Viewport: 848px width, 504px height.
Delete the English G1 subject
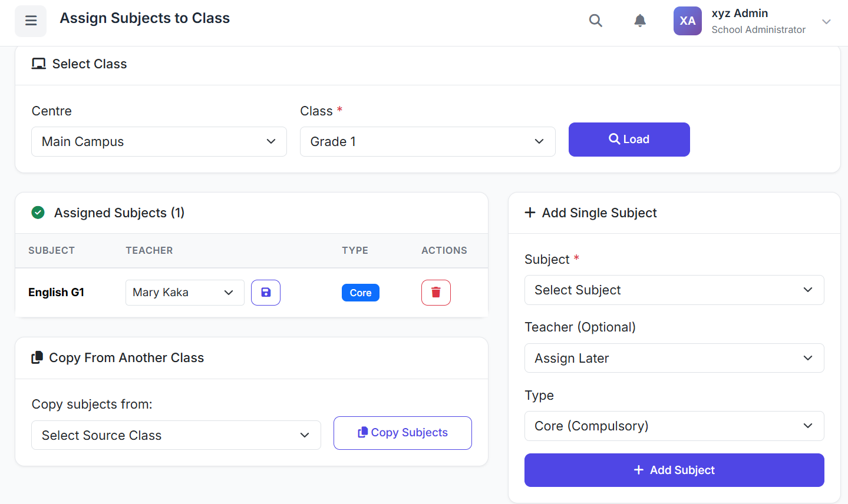pos(436,293)
